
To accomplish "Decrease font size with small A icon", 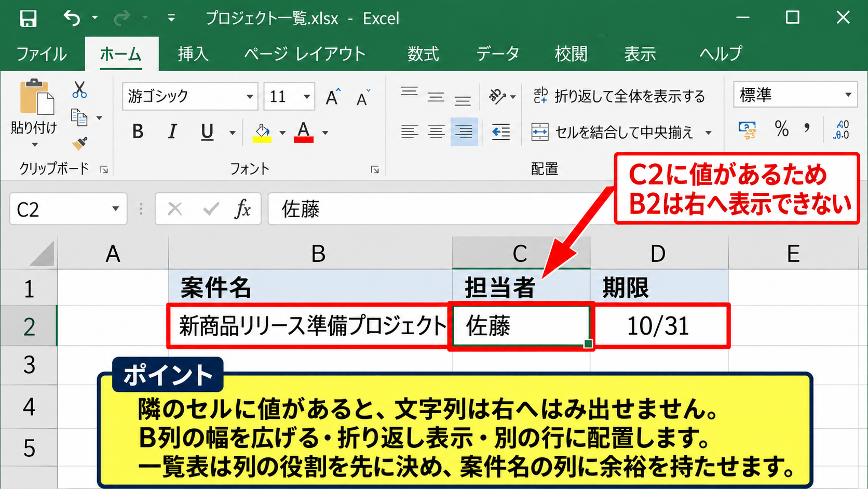I will [x=363, y=97].
